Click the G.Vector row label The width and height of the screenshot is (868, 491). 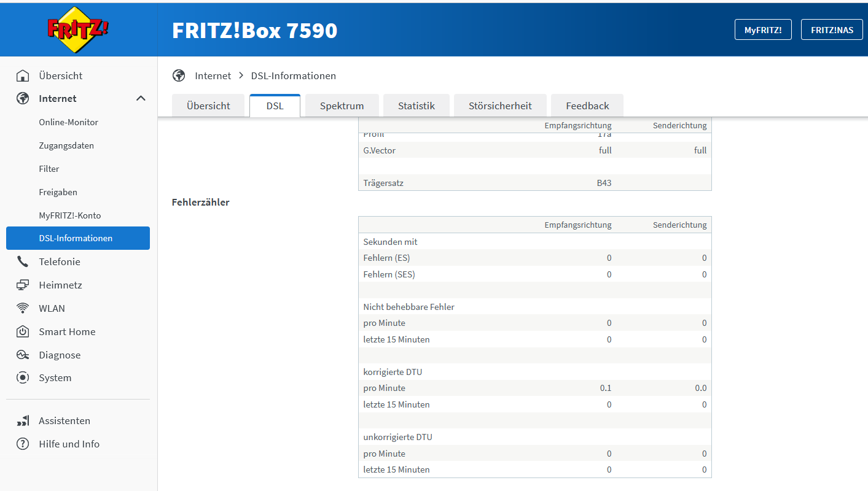[x=380, y=150]
